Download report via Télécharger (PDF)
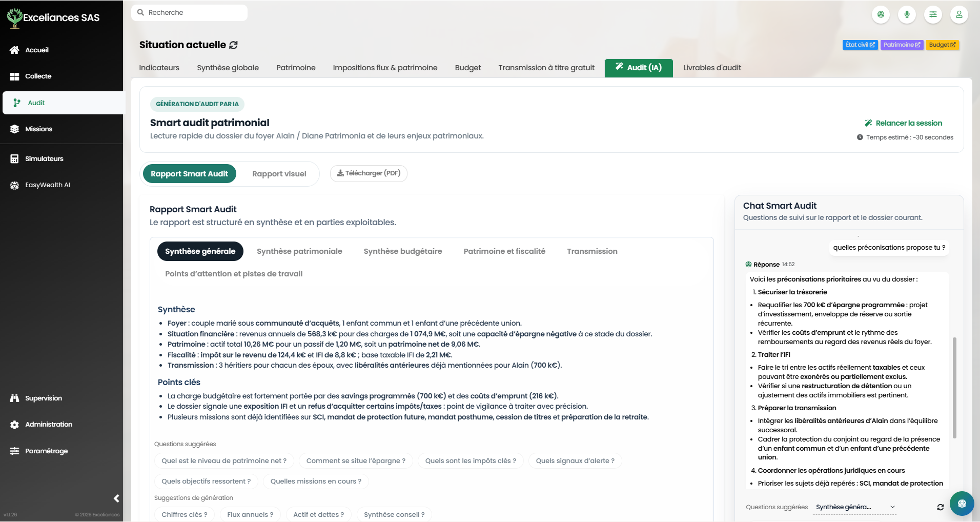The image size is (980, 522). point(369,173)
